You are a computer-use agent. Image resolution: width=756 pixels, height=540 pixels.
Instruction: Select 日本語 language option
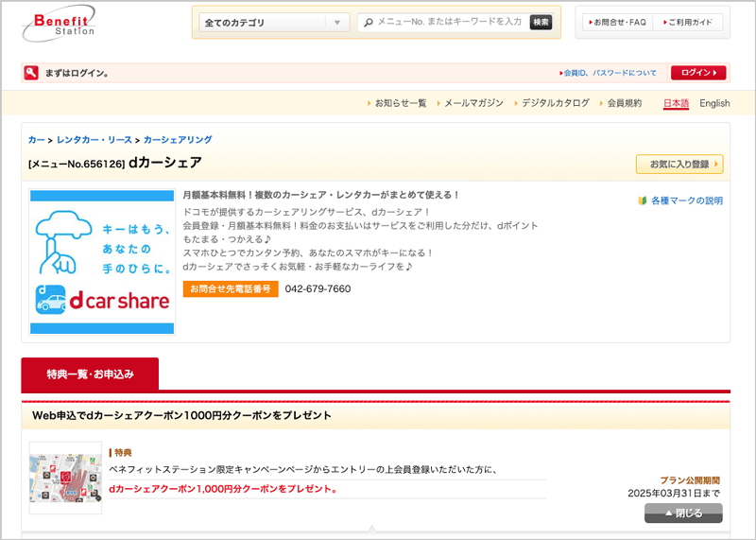coord(676,103)
